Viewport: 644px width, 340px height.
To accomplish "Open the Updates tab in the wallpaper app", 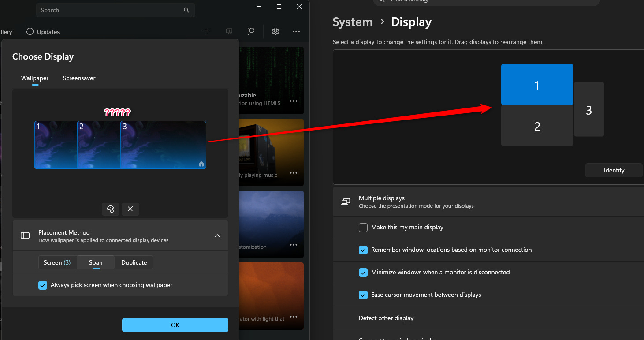I will click(43, 32).
